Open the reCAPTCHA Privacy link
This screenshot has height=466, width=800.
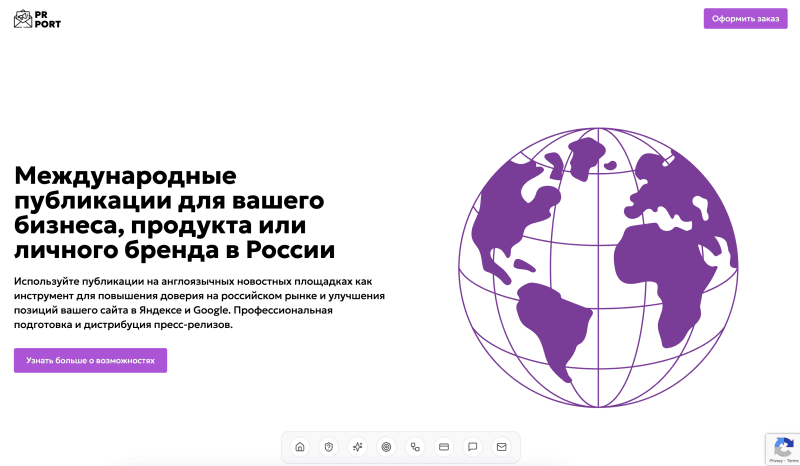[776, 461]
